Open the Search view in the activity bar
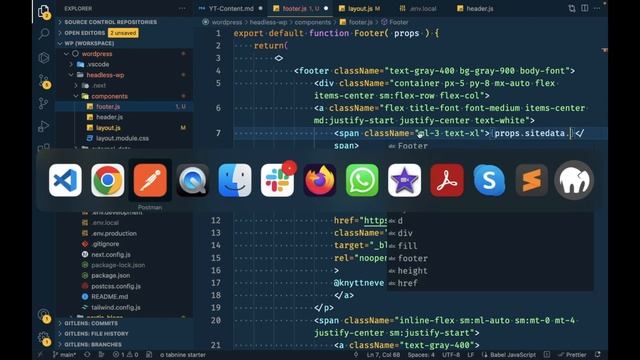The image size is (640, 360). tap(43, 34)
